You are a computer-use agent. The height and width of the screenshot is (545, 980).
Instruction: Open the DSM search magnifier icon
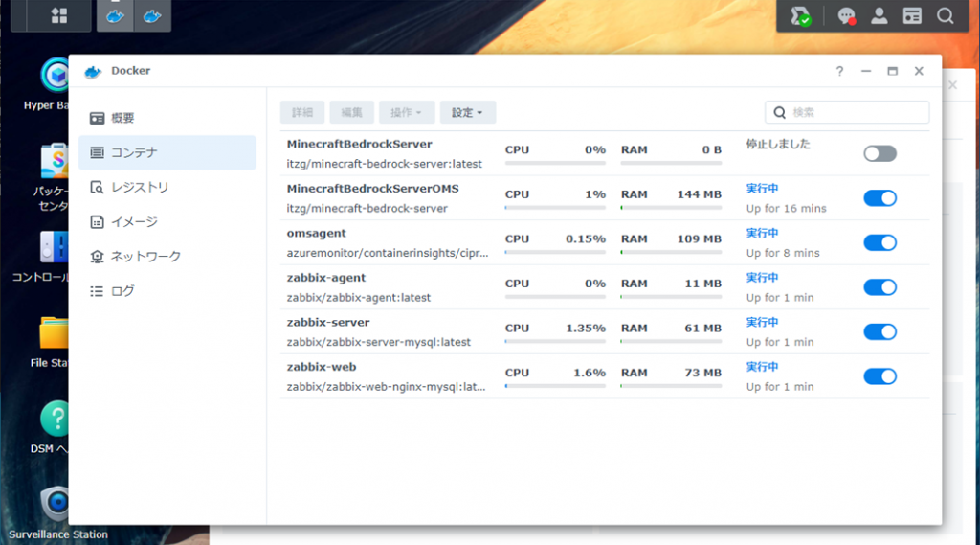946,15
